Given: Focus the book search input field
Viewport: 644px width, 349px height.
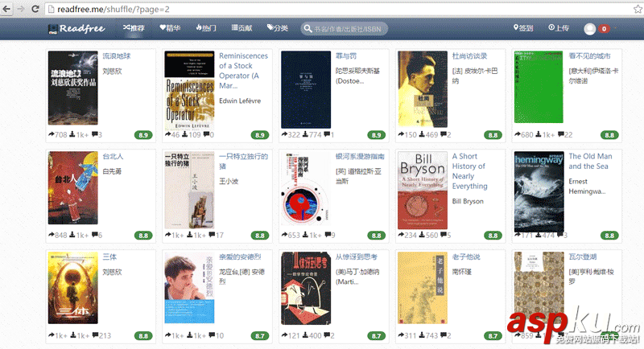Looking at the screenshot, I should (345, 29).
